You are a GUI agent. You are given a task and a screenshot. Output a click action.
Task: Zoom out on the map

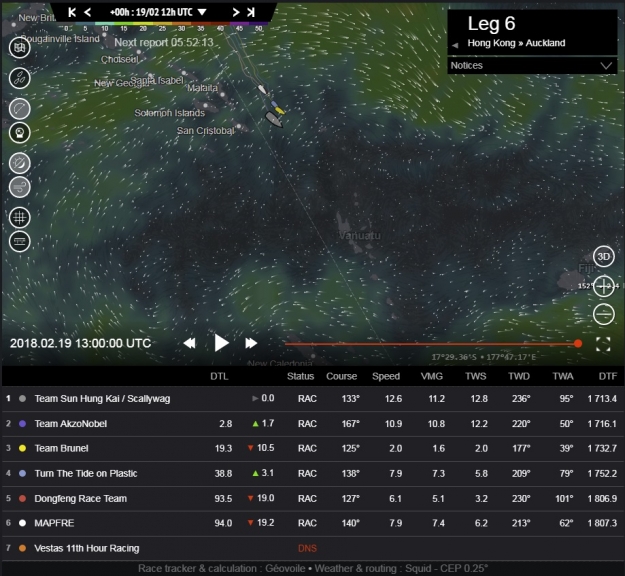pyautogui.click(x=603, y=314)
